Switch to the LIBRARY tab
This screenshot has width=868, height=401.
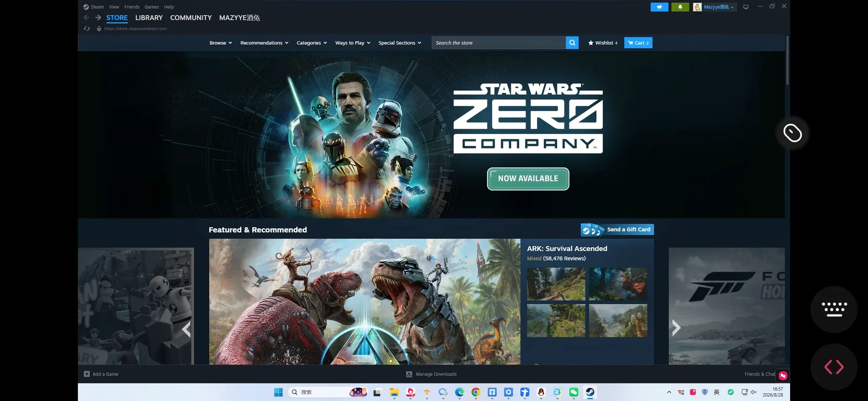pos(149,18)
